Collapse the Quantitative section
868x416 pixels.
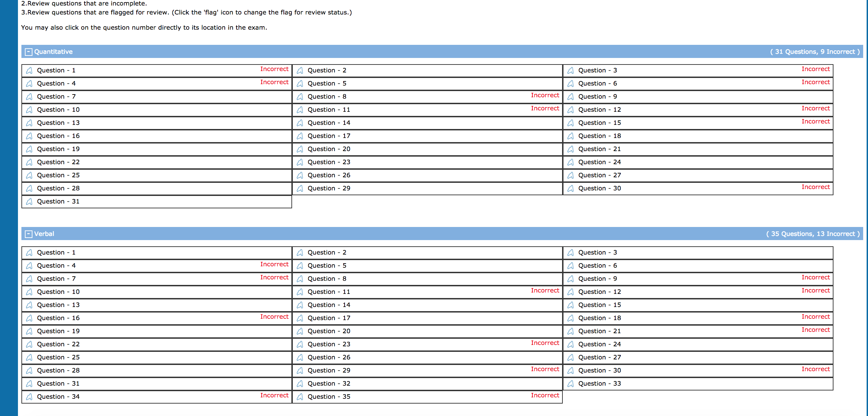click(x=29, y=52)
